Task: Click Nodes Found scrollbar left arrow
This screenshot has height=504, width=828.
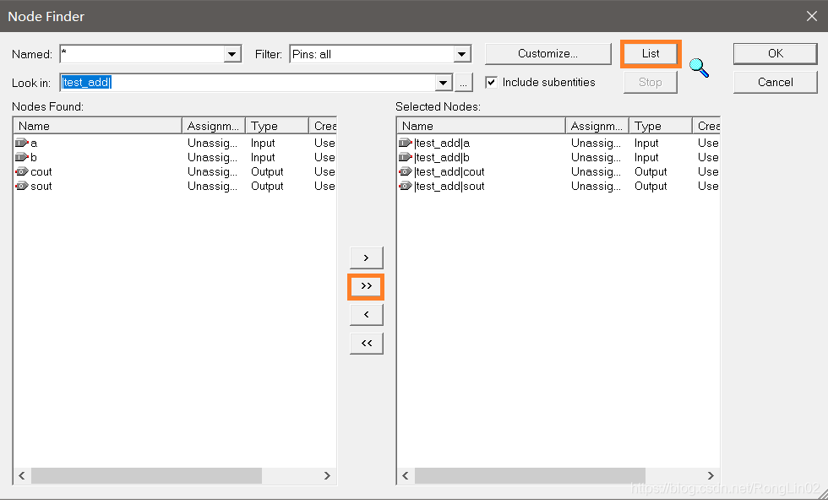Action: (x=22, y=475)
